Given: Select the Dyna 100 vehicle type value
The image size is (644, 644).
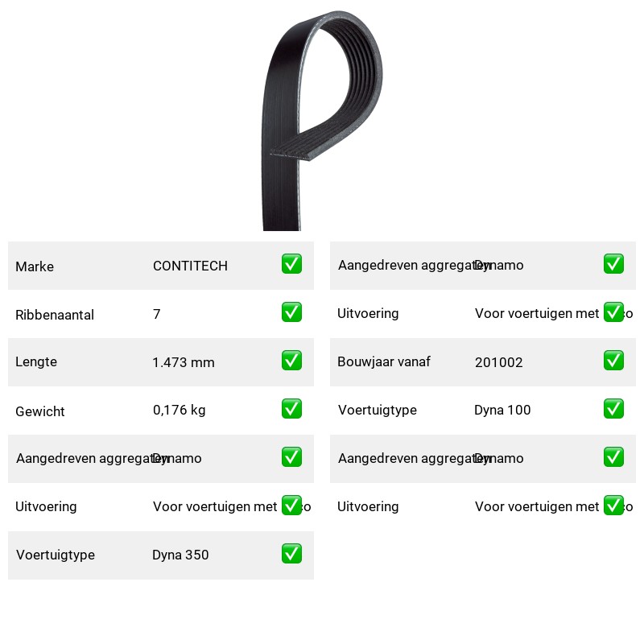Looking at the screenshot, I should click(502, 410).
